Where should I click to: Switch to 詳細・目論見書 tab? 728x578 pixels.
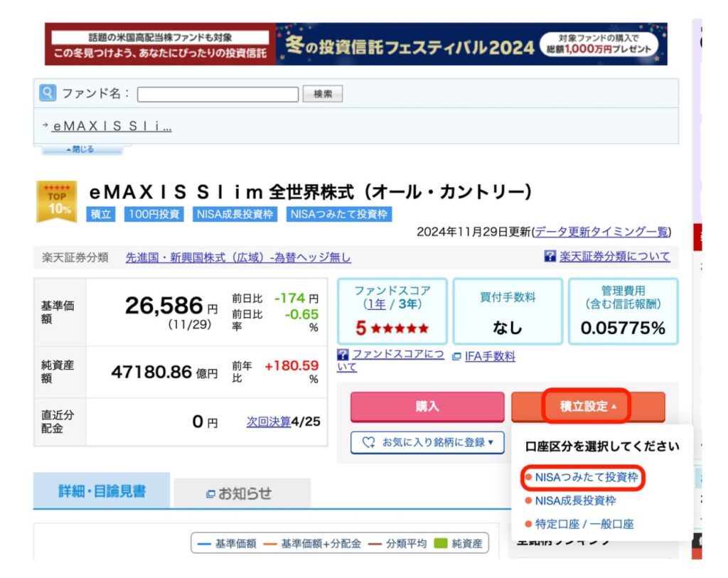click(x=102, y=491)
